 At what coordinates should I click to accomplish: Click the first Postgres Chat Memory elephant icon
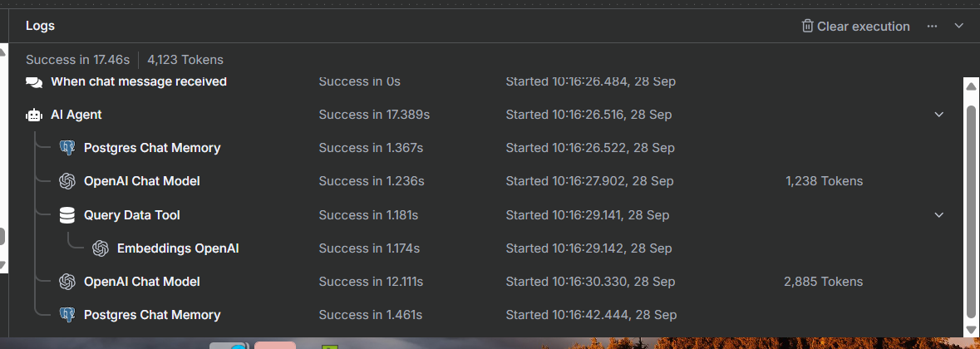click(x=67, y=148)
